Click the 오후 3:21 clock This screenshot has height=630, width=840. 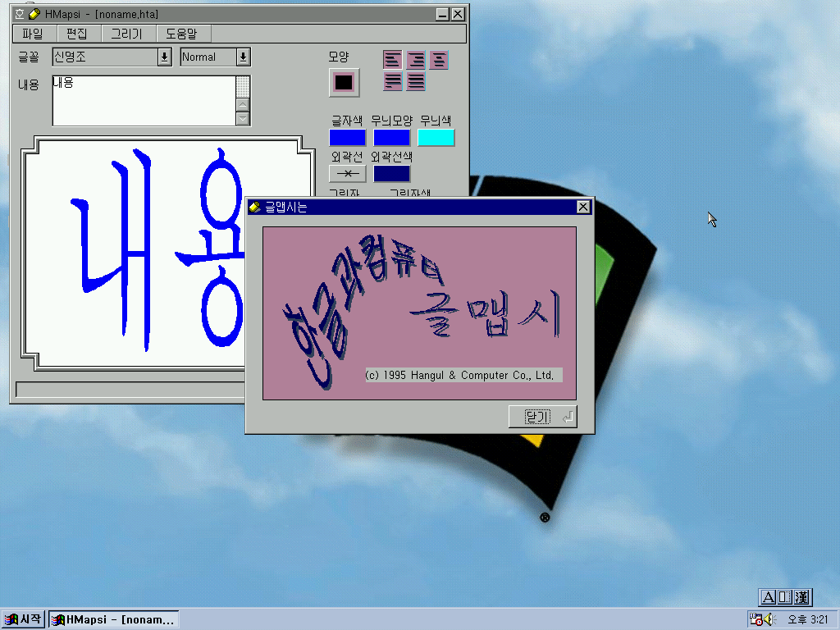click(808, 619)
